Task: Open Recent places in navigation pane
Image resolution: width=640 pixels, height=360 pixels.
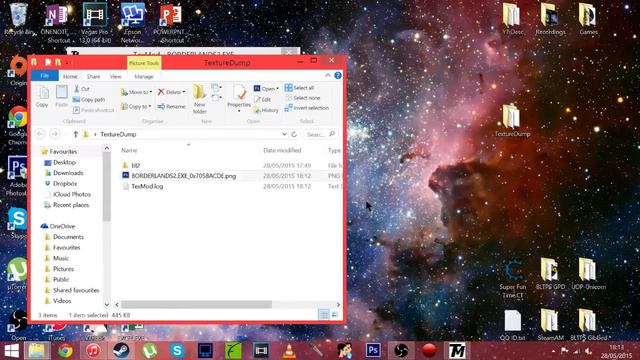Action: click(x=71, y=205)
